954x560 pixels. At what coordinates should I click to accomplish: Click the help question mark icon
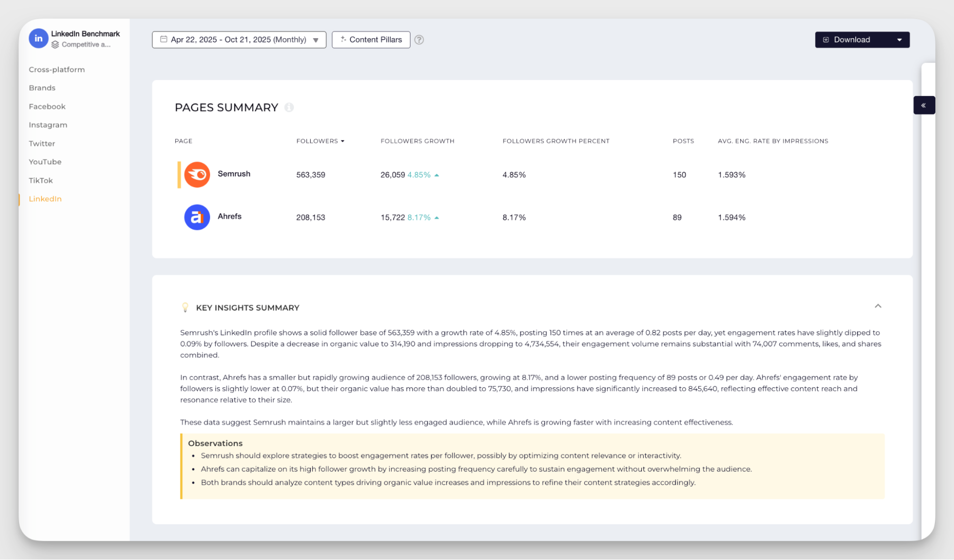[419, 40]
